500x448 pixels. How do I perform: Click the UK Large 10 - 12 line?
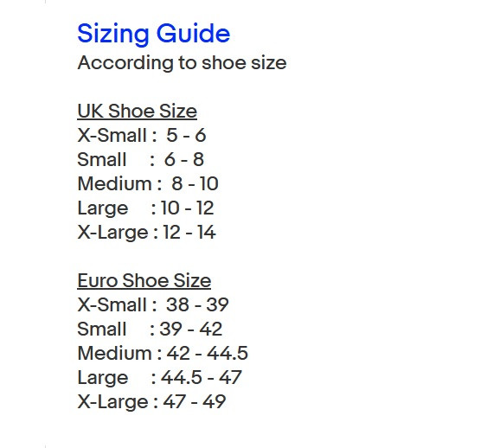coord(145,208)
